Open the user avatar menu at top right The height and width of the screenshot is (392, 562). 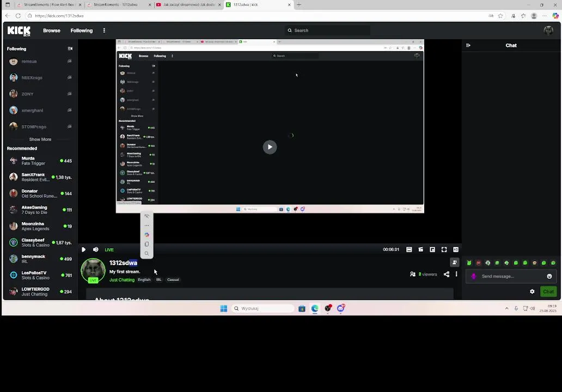pos(548,30)
